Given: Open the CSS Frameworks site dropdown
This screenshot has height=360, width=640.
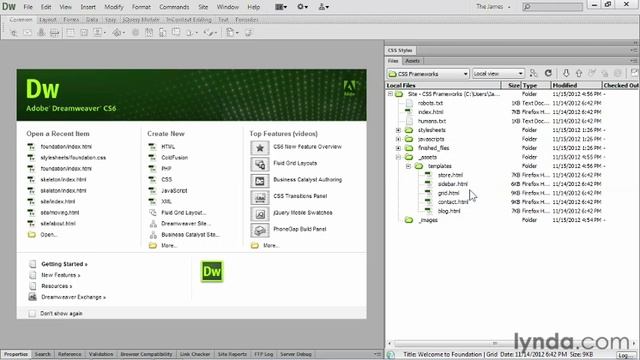Looking at the screenshot, I should point(428,74).
